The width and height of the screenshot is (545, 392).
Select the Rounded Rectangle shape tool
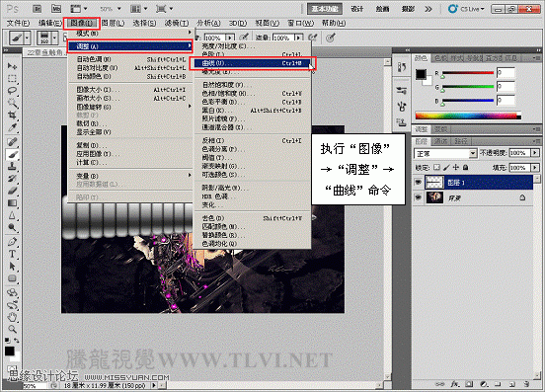click(x=12, y=278)
